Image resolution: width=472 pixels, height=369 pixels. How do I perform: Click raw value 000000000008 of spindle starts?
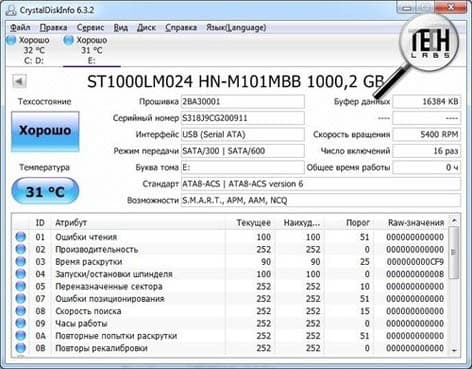(x=415, y=274)
